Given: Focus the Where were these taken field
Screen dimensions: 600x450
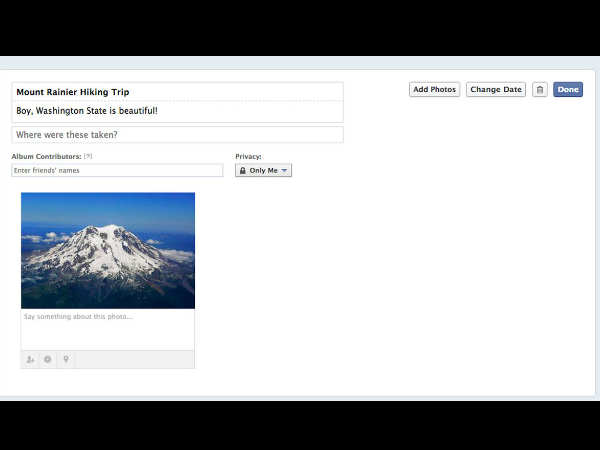Looking at the screenshot, I should click(x=178, y=135).
